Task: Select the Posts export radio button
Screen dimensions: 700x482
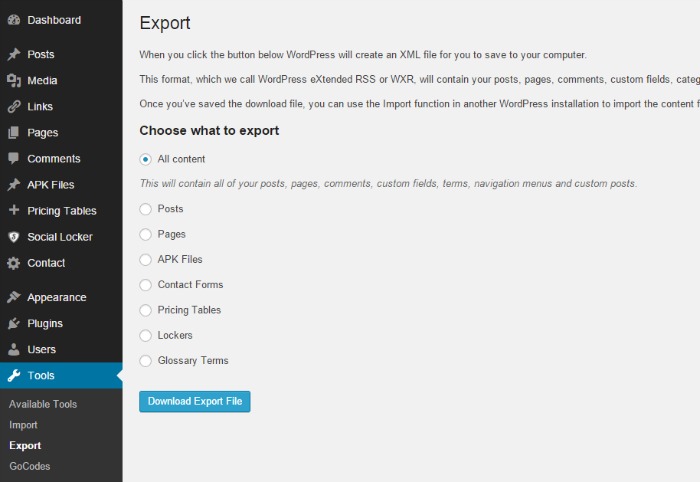Action: point(146,209)
